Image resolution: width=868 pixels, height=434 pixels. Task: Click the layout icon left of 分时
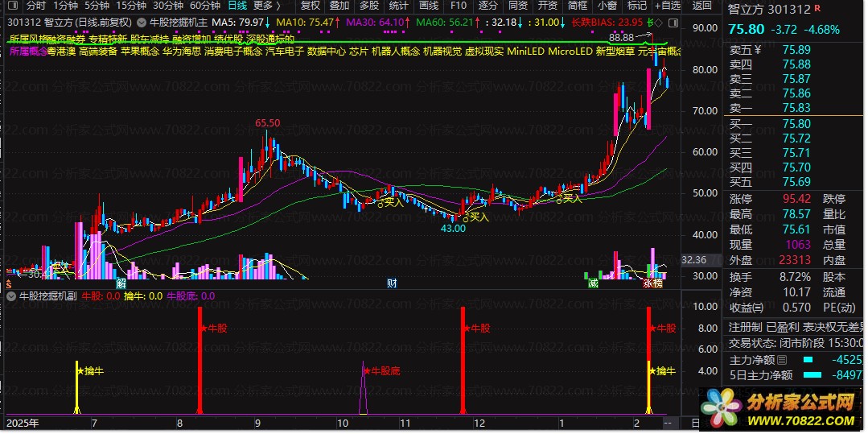point(12,6)
